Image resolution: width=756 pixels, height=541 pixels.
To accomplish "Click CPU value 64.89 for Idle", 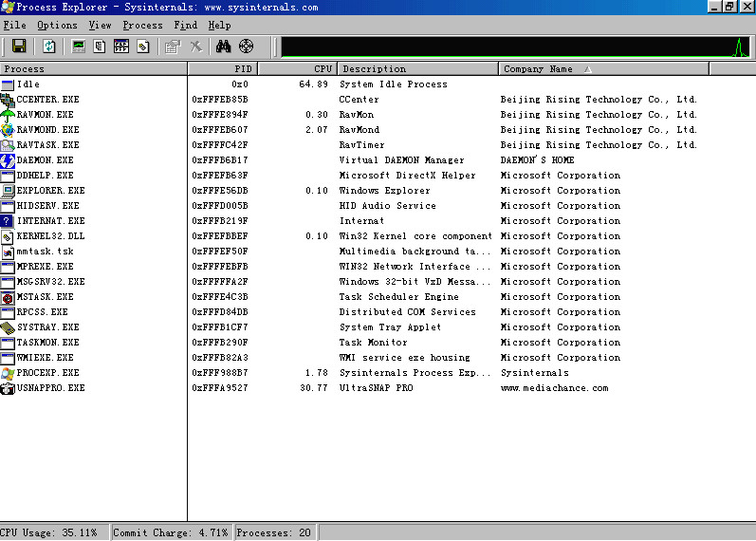I will click(313, 84).
